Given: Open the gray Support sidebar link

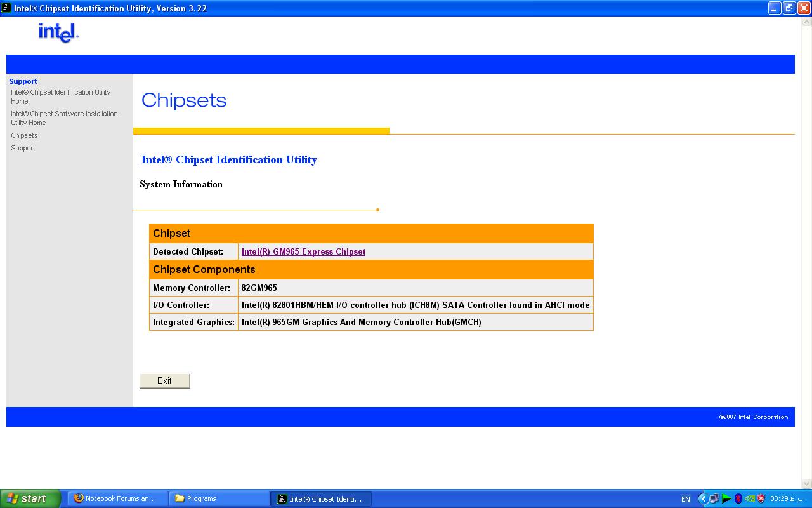Looking at the screenshot, I should click(x=23, y=148).
